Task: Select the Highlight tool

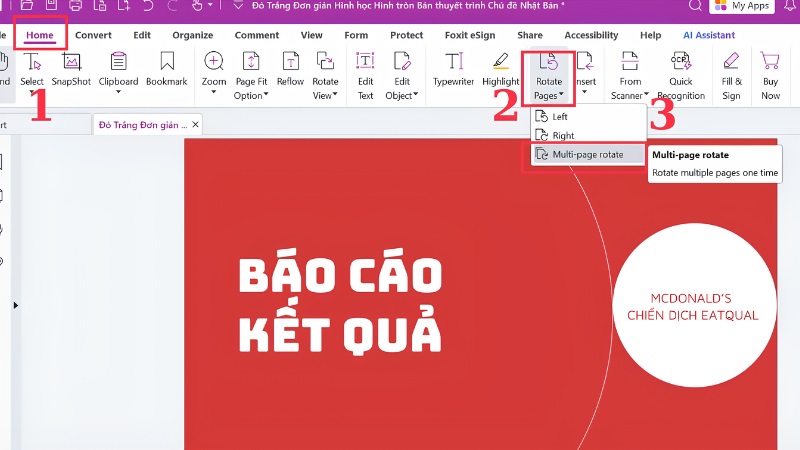Action: 501,69
